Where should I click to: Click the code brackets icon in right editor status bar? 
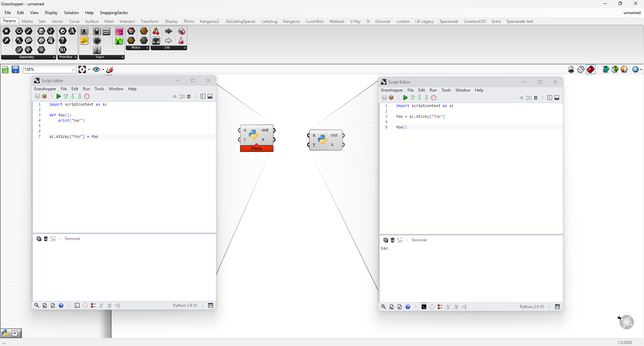557,307
